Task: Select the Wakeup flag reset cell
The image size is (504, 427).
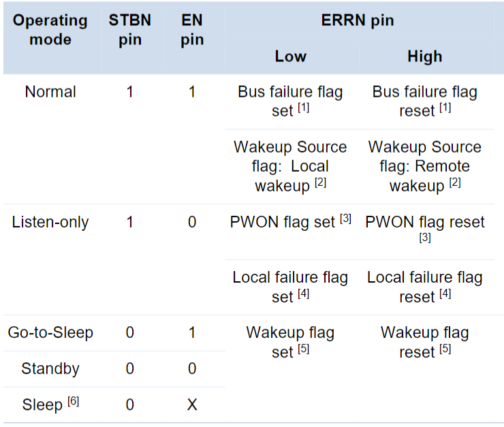Action: [x=424, y=342]
